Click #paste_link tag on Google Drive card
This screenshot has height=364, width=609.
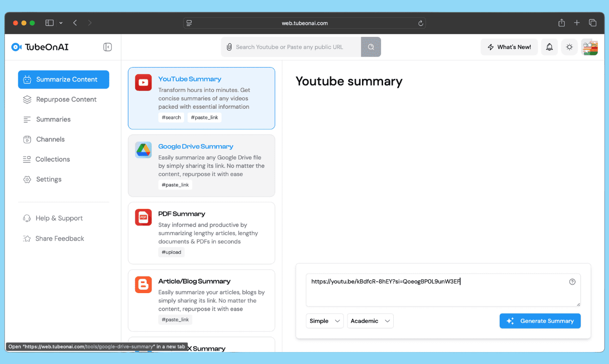[175, 185]
